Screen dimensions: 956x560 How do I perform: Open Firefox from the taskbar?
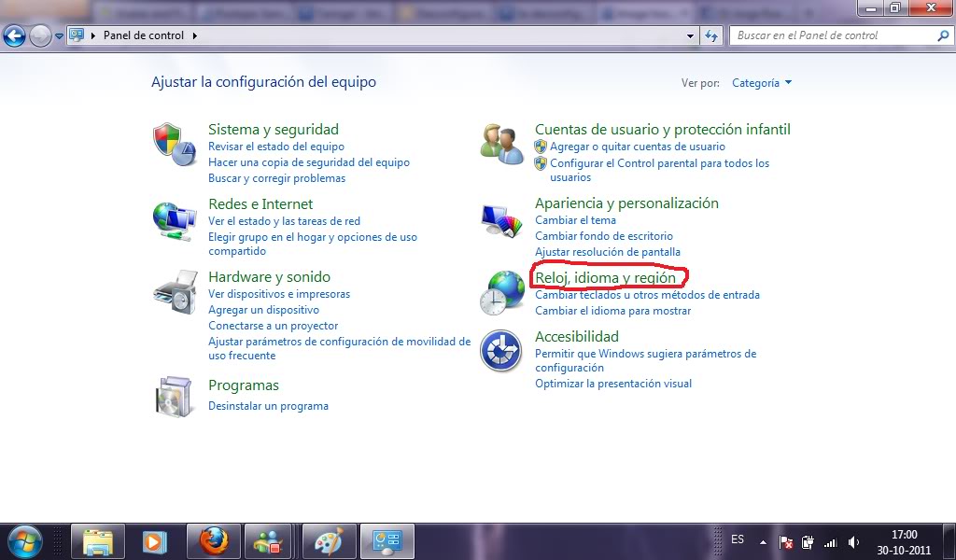coord(214,541)
